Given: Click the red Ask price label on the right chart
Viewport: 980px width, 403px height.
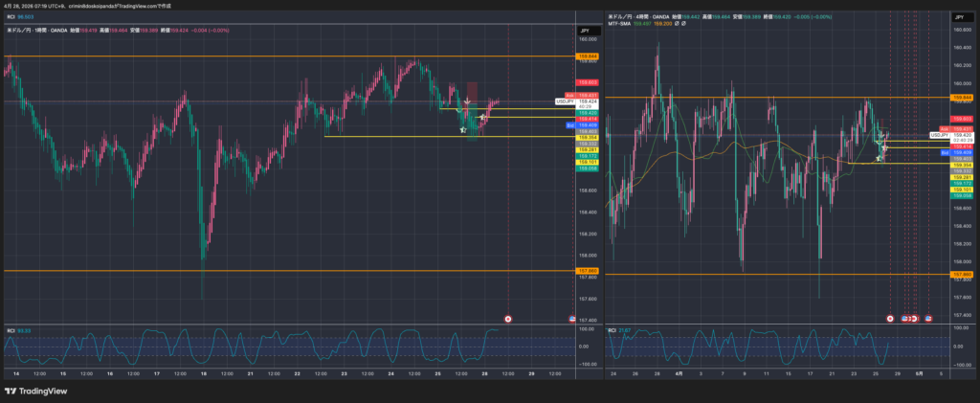Looking at the screenshot, I should (x=945, y=128).
